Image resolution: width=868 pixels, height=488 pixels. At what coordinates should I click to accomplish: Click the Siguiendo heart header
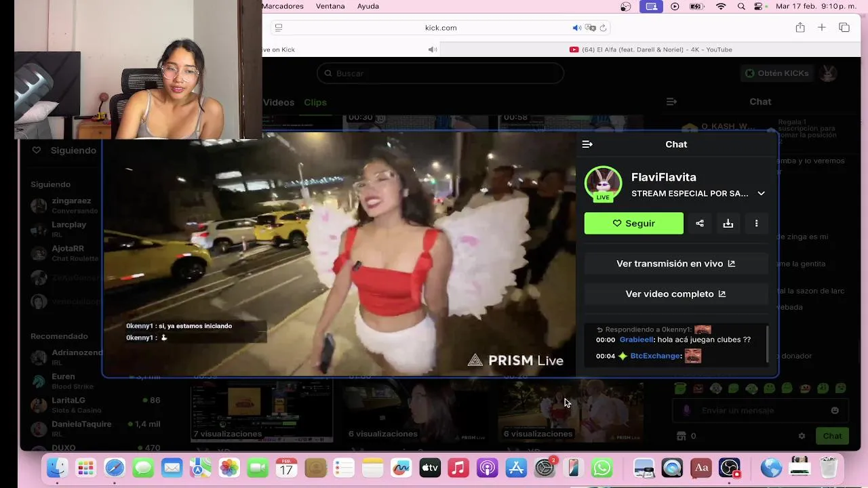pos(64,150)
